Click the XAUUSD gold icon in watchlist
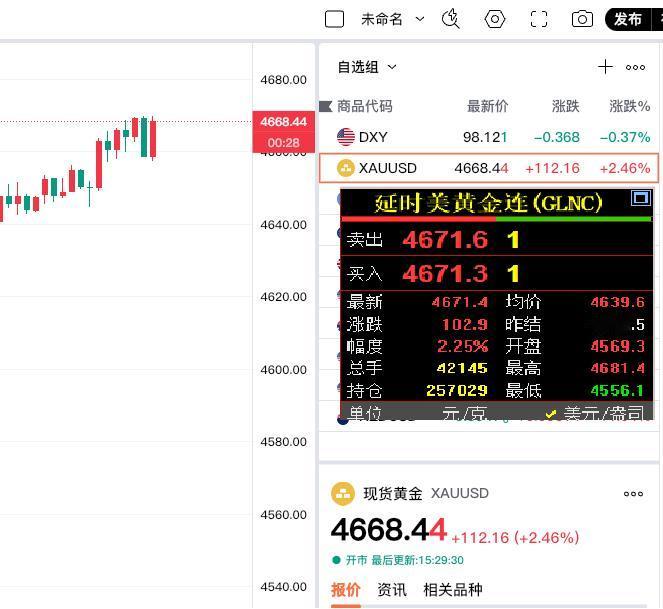Viewport: 663px width, 609px height. (345, 168)
